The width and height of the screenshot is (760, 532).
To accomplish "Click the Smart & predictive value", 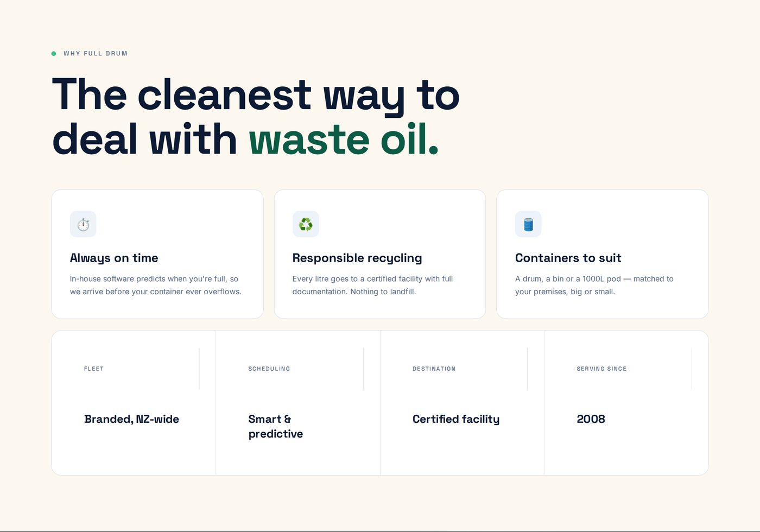I will (x=276, y=426).
